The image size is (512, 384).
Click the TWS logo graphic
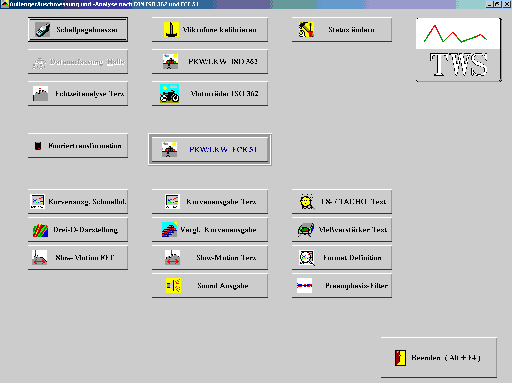[x=458, y=50]
